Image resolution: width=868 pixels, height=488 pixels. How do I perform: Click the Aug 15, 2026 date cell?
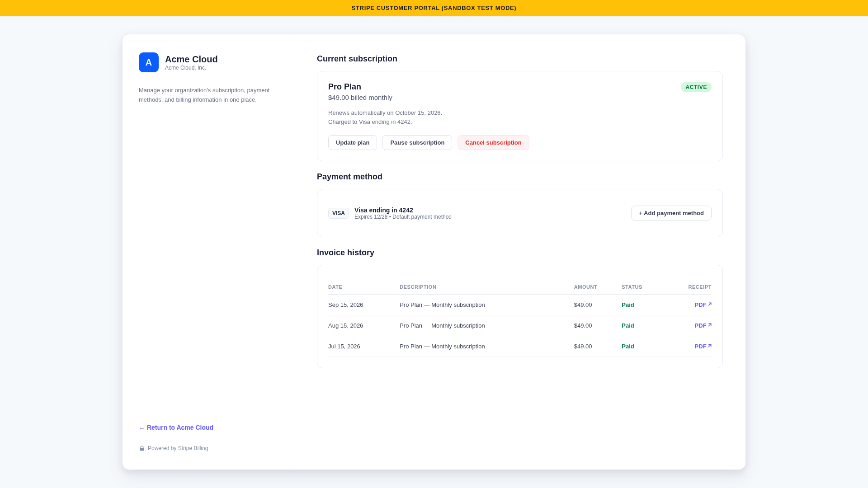345,326
